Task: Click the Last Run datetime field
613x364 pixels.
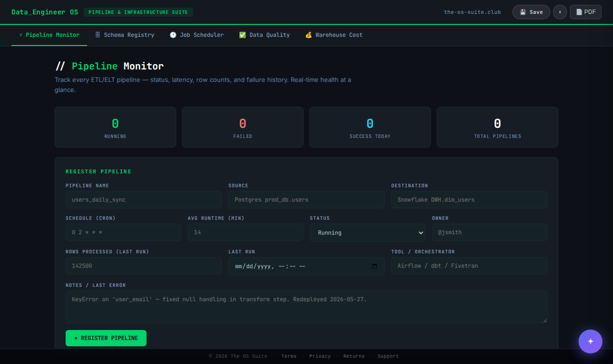Action: pyautogui.click(x=306, y=266)
